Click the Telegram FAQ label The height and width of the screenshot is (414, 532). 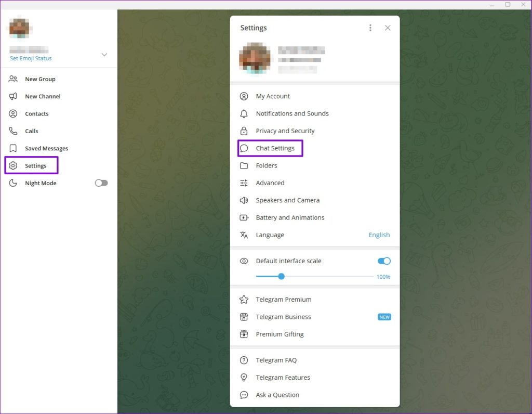276,360
